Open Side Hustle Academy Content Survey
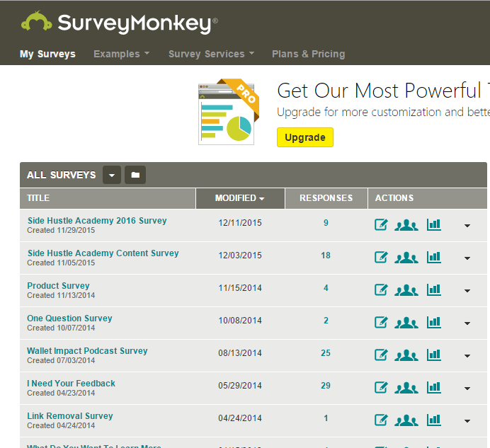This screenshot has width=490, height=448. pos(103,253)
